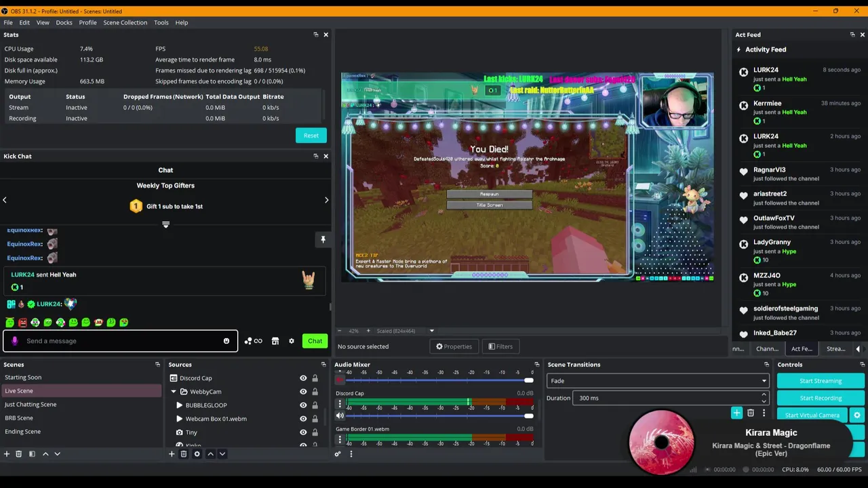The image size is (868, 488).
Task: Decrease transition duration with down stepper
Action: click(x=764, y=401)
